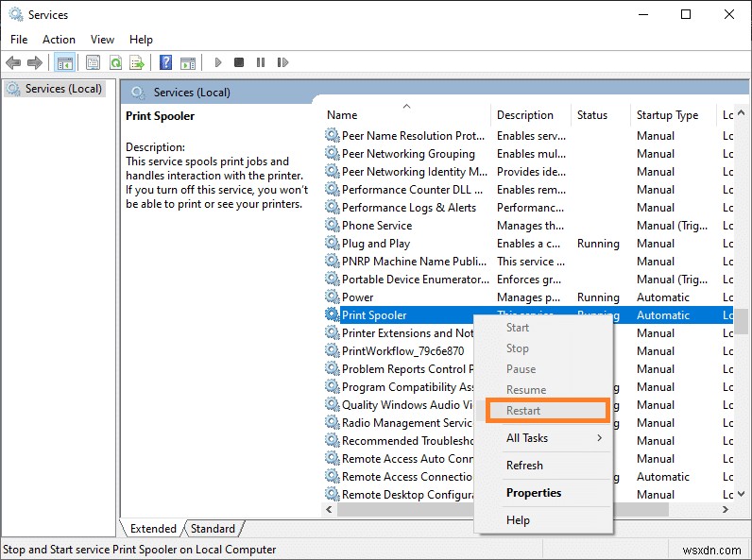Switch to the Standard tab
Image resolution: width=752 pixels, height=560 pixels.
coord(213,528)
